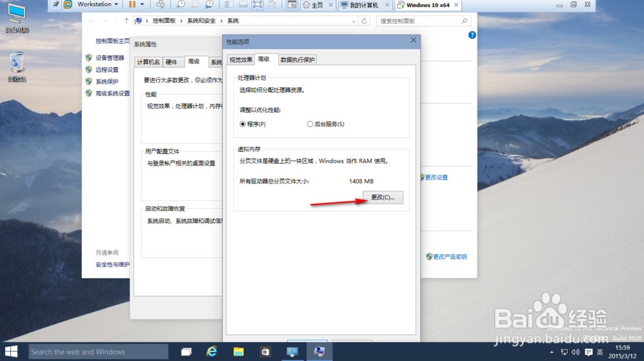Close the 主页 tab
644x361 pixels.
[330, 5]
